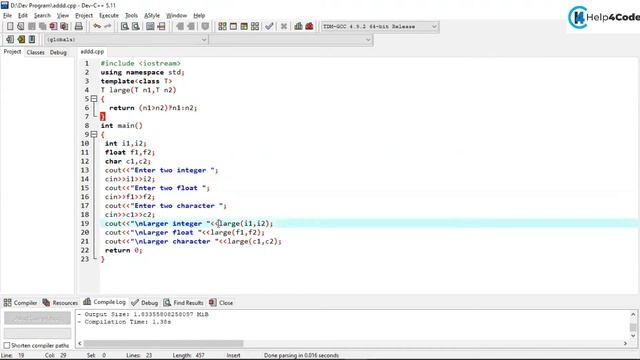
Task: Switch to the Classes sidebar tab
Action: click(x=36, y=52)
